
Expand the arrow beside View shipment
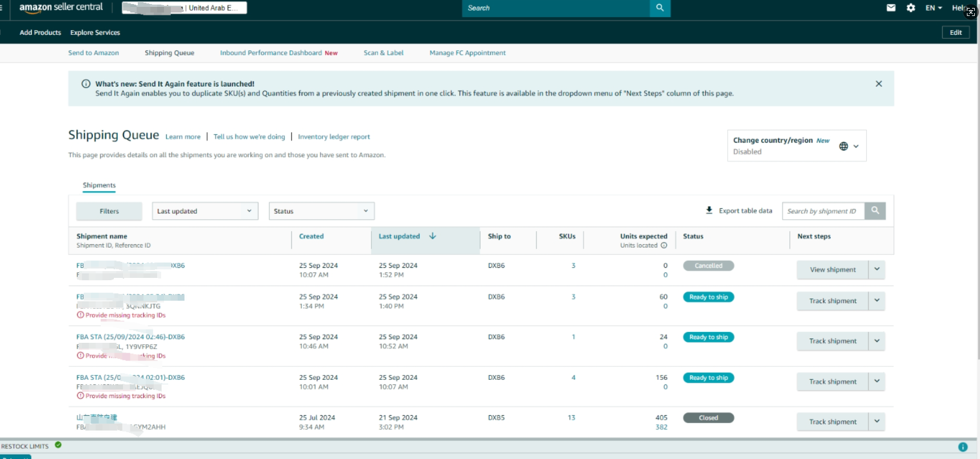point(877,269)
